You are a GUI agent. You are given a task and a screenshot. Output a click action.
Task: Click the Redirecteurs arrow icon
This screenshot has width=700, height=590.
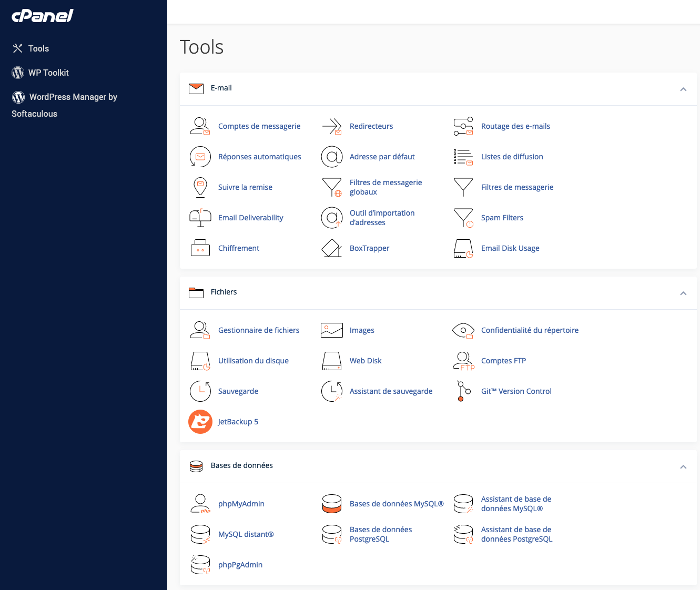point(332,126)
